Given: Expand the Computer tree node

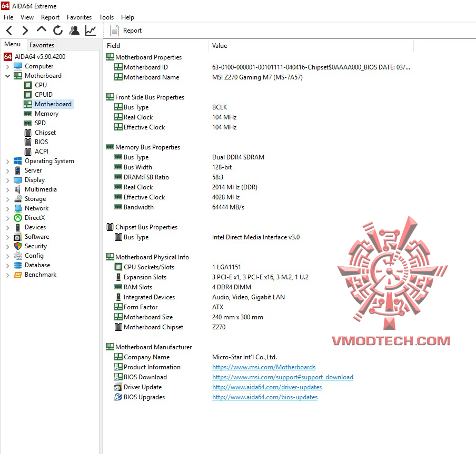Looking at the screenshot, I should point(7,66).
